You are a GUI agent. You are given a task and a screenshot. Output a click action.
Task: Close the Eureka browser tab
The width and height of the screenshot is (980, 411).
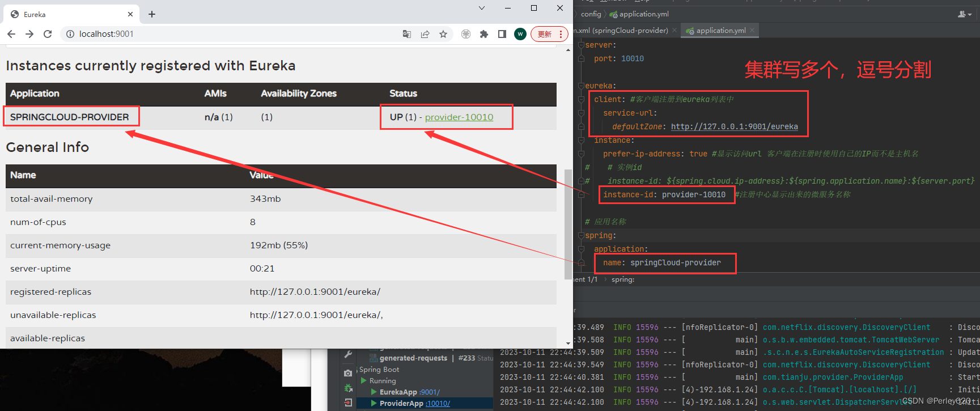click(x=130, y=14)
